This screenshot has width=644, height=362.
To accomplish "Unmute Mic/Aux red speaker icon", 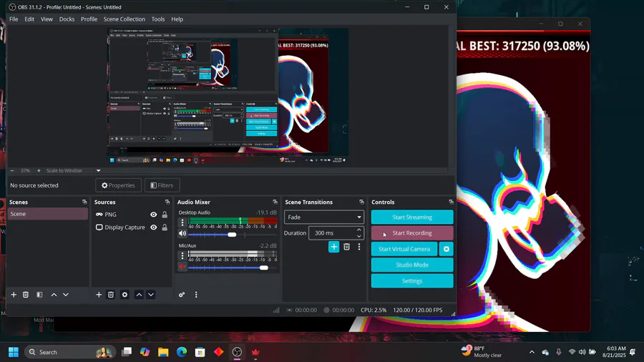I will click(182, 267).
